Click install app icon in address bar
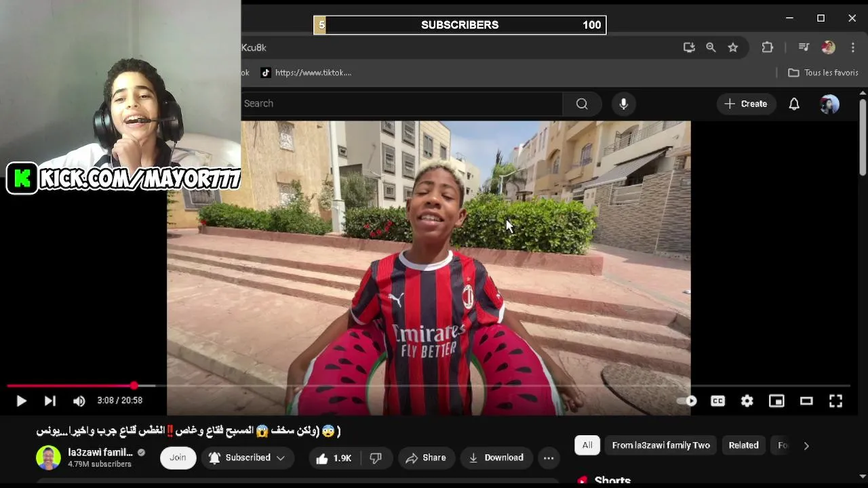868x488 pixels. (x=689, y=47)
